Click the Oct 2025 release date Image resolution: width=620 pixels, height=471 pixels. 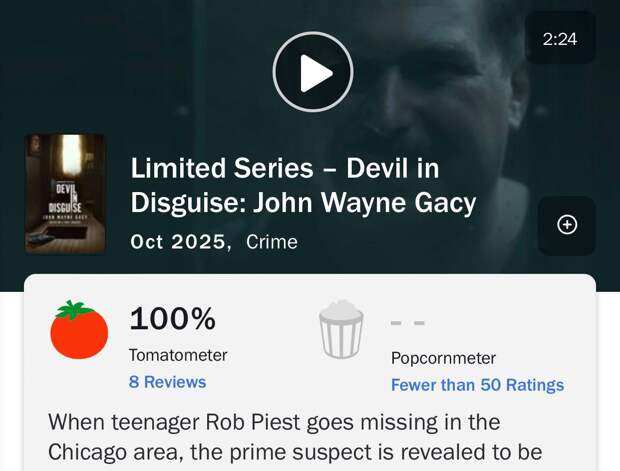coord(180,241)
